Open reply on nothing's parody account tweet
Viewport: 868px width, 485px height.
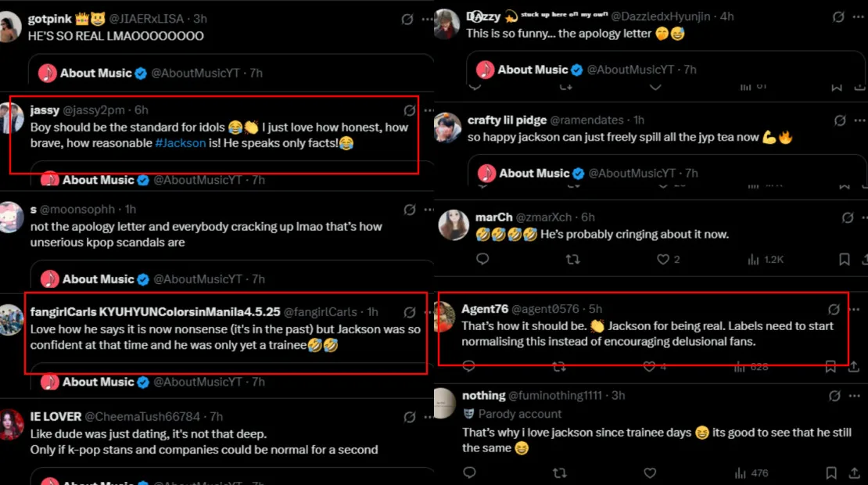[x=469, y=472]
